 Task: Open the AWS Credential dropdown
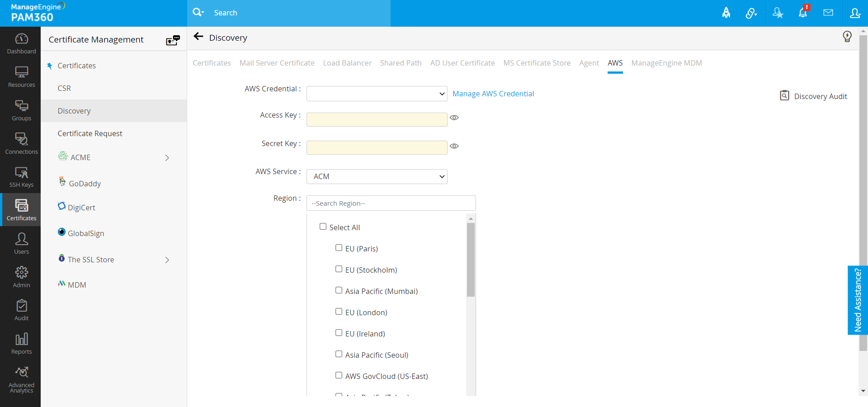coord(377,94)
